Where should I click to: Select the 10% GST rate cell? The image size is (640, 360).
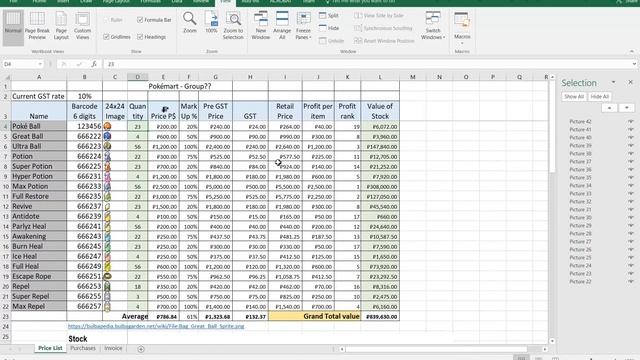click(85, 96)
